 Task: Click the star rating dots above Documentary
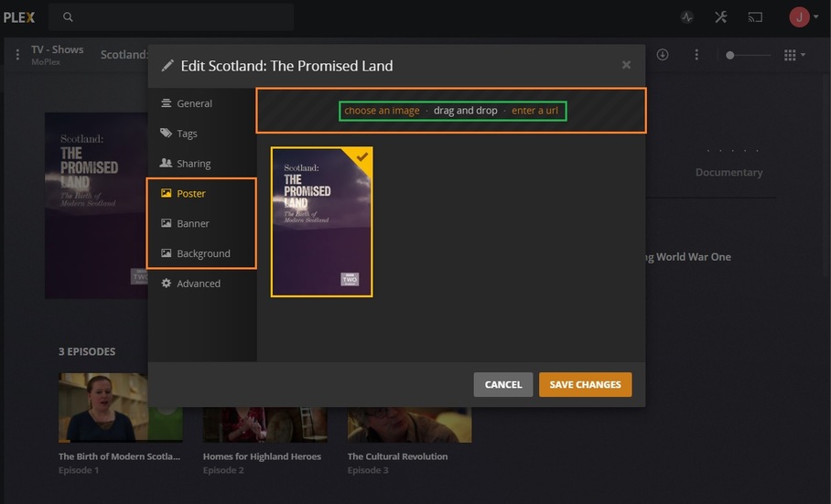(732, 151)
